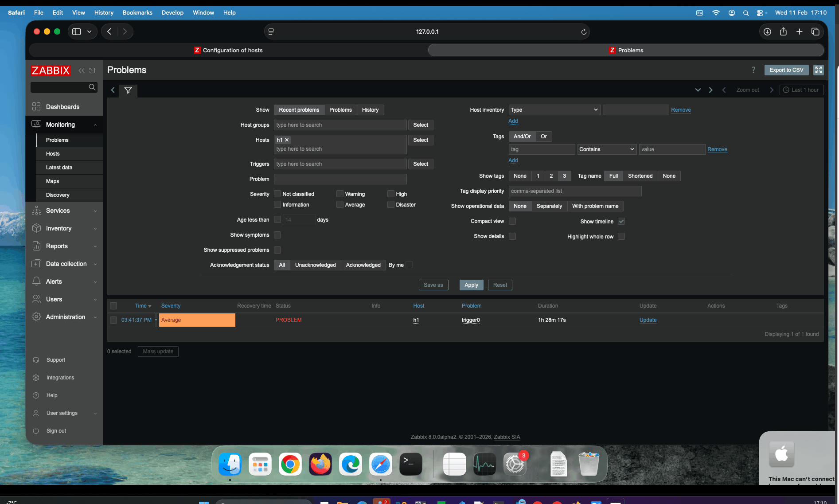Collapse the Zabbix sidebar with double-chevron icon
Image resolution: width=839 pixels, height=504 pixels.
tap(82, 70)
